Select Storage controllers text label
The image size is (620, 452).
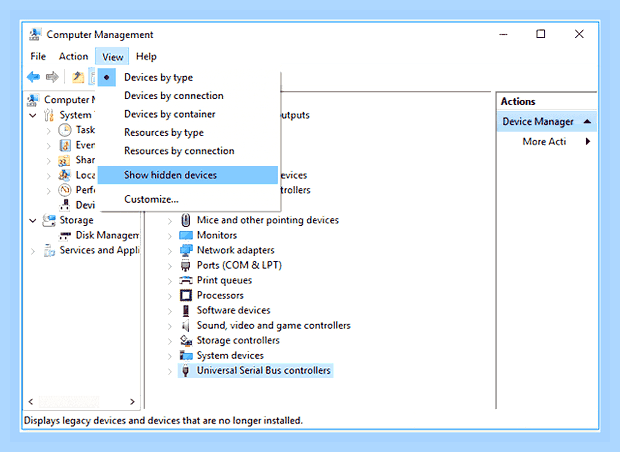tap(238, 340)
